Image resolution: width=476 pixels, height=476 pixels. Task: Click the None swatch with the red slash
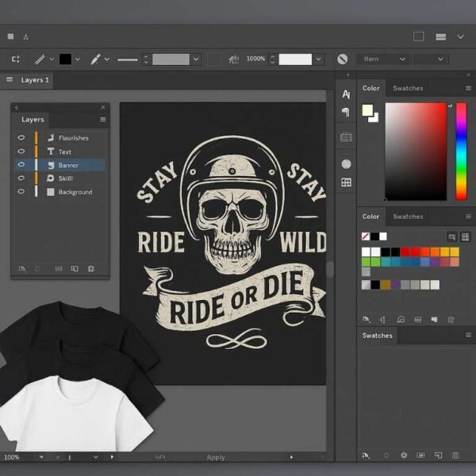tap(366, 236)
